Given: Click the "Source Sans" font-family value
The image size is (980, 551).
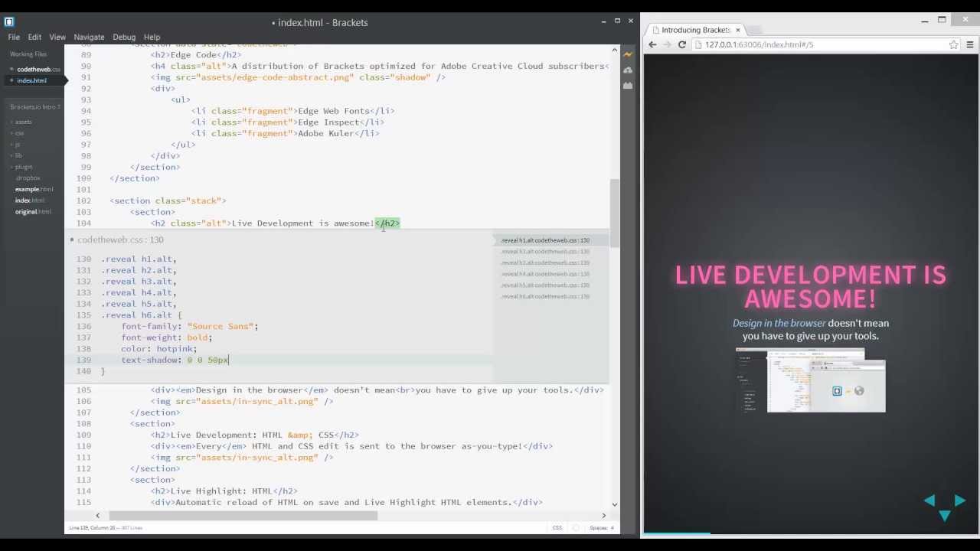Looking at the screenshot, I should pyautogui.click(x=220, y=327).
